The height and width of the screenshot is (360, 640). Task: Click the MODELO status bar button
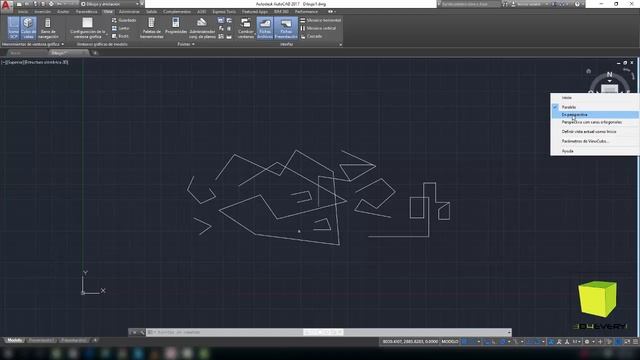coord(450,342)
